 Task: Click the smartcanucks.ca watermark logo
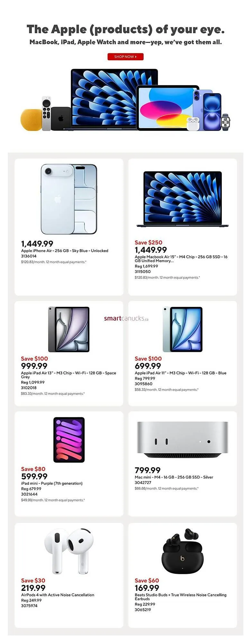pos(126,318)
